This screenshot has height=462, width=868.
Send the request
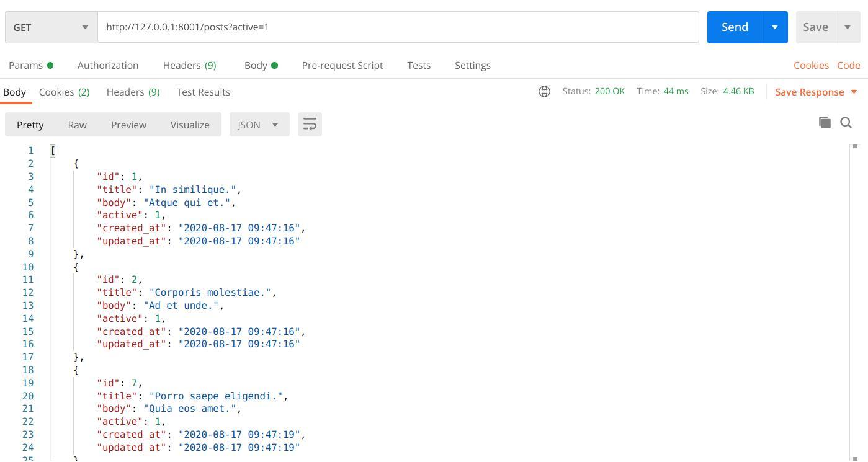(735, 27)
